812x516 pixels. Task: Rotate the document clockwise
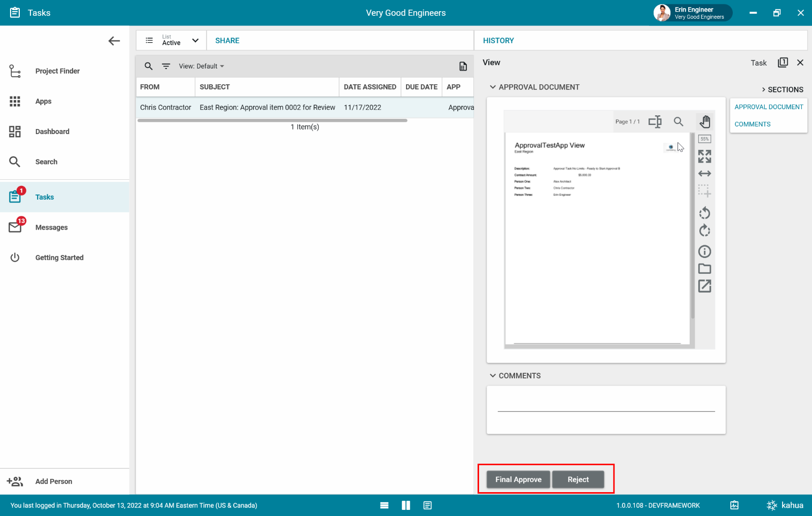point(704,231)
